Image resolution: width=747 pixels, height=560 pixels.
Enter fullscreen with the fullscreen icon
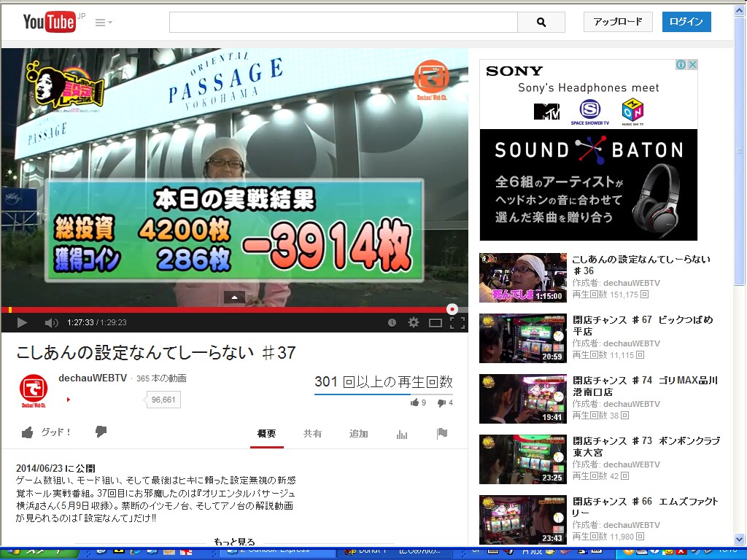457,323
